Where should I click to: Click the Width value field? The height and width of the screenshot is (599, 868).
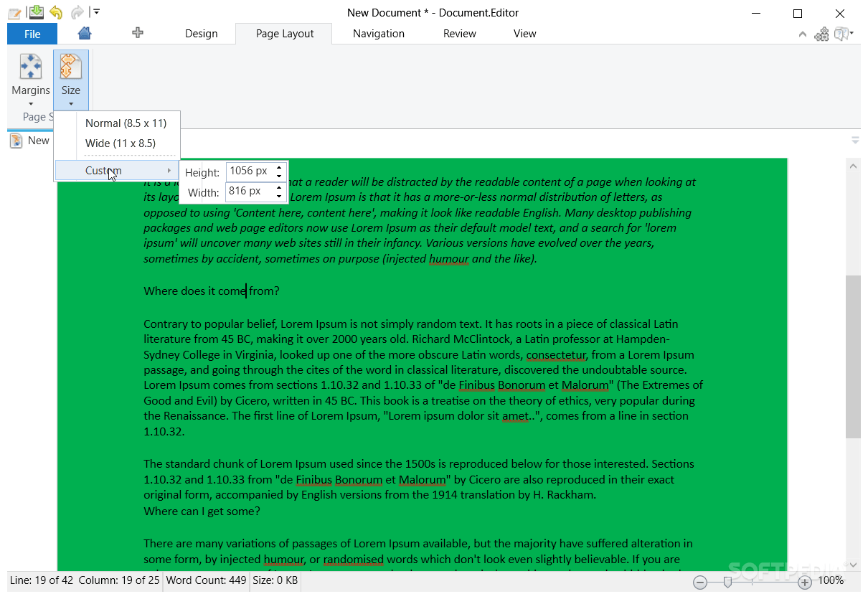(249, 192)
